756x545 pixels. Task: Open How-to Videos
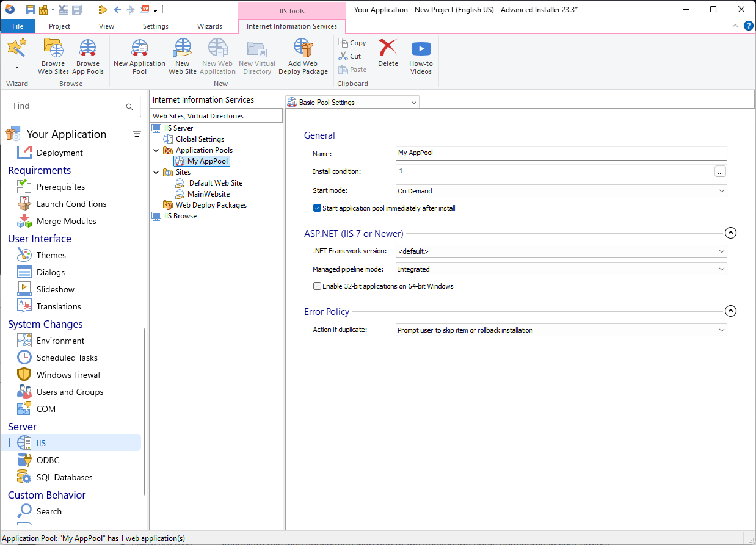(x=421, y=56)
